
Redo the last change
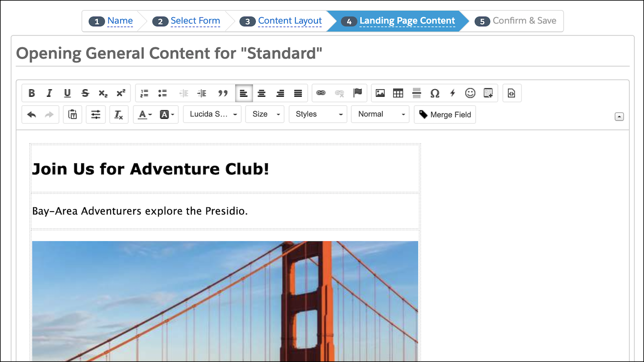tap(49, 114)
